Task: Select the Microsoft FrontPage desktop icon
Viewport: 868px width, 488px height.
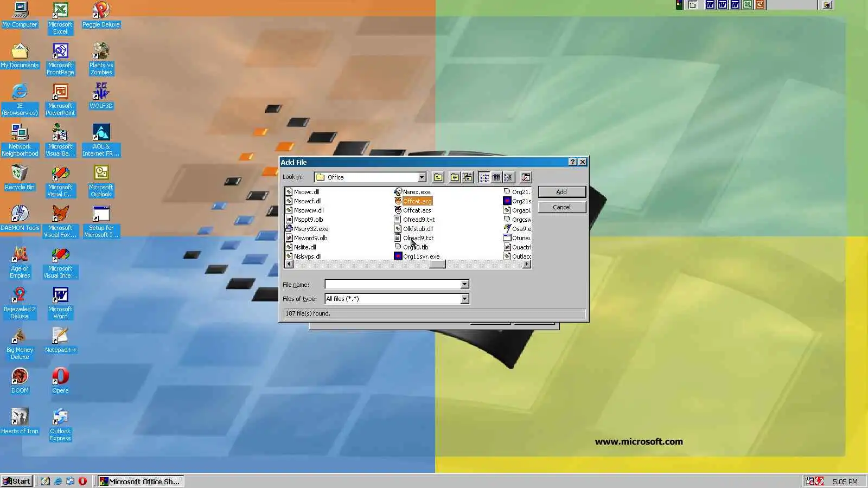Action: [x=60, y=59]
